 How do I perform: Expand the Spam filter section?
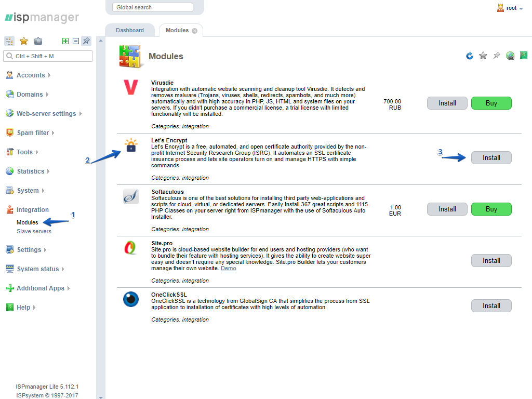pyautogui.click(x=53, y=133)
